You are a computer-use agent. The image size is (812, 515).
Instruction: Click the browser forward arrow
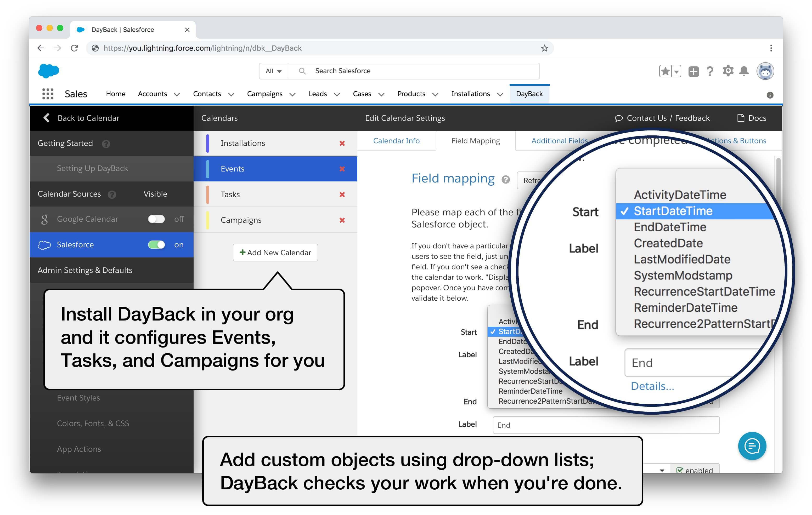click(x=58, y=48)
